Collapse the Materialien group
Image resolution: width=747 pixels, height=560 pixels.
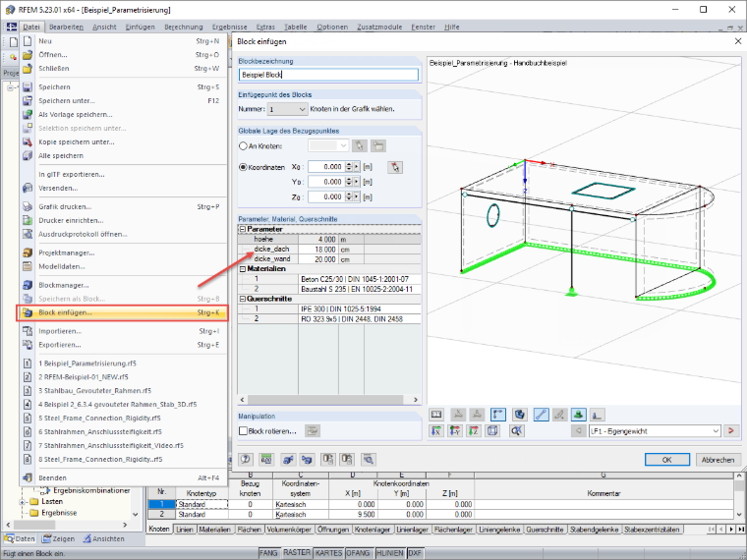click(x=243, y=269)
